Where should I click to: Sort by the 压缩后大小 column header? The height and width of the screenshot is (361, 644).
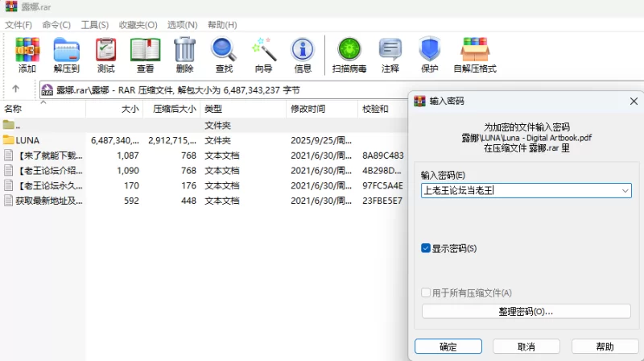pos(172,109)
